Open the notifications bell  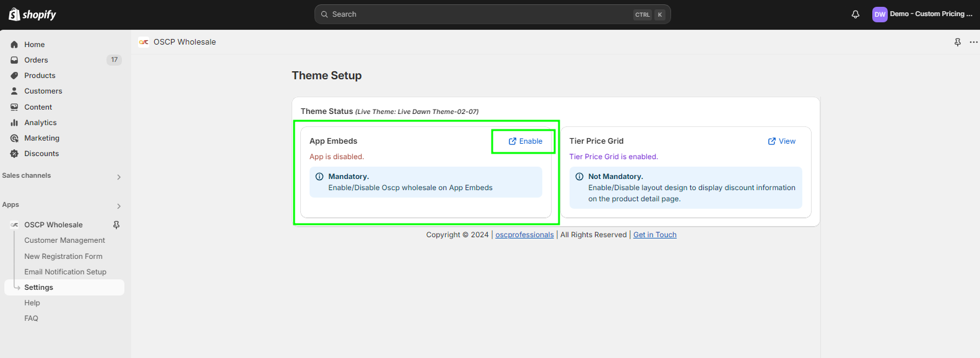pyautogui.click(x=856, y=14)
